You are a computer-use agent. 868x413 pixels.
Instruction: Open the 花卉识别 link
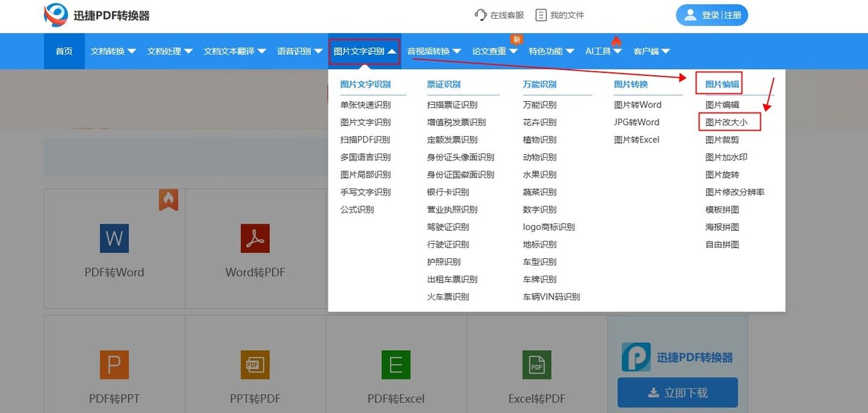click(540, 122)
